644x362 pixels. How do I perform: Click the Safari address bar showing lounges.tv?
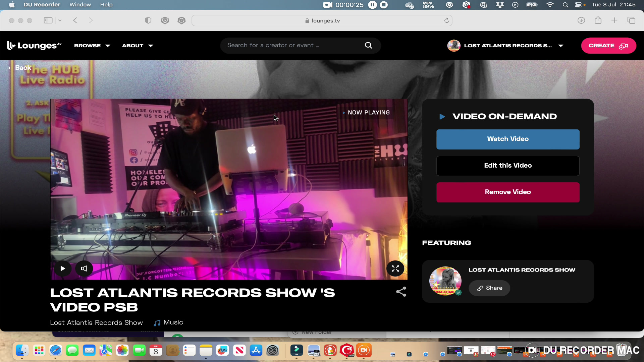[x=322, y=20]
